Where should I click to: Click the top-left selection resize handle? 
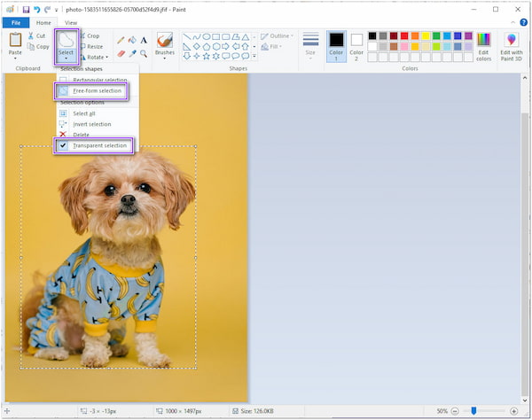point(21,146)
